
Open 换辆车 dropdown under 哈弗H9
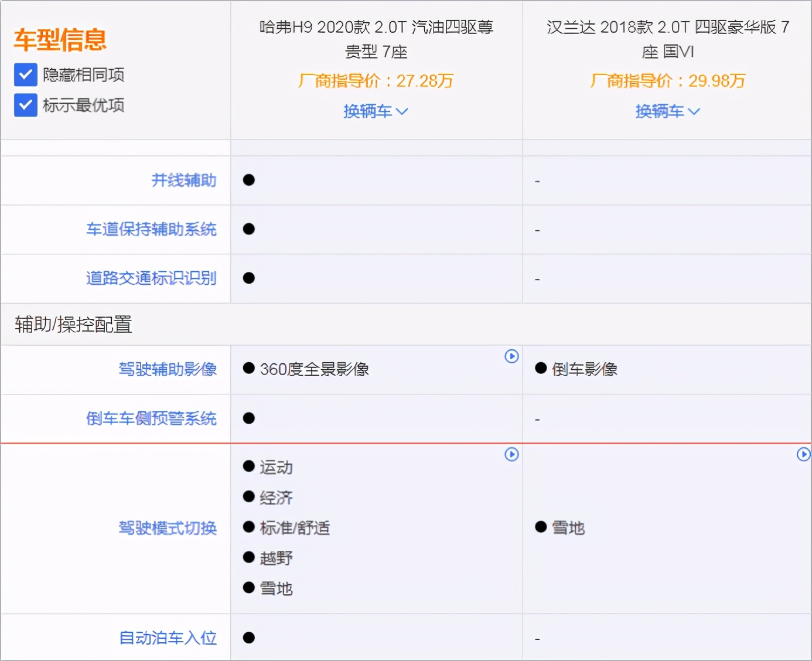(376, 111)
